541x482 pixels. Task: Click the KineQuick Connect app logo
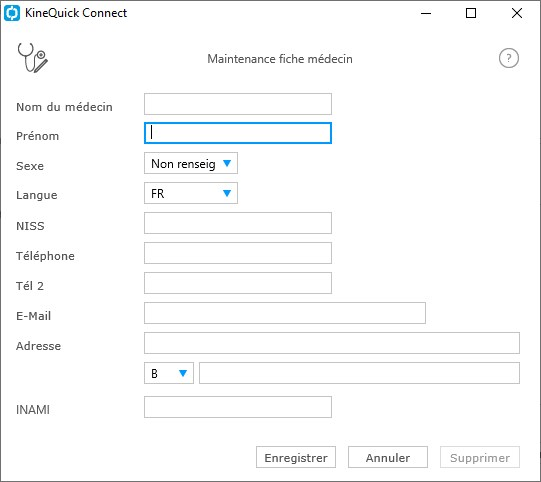[x=12, y=13]
